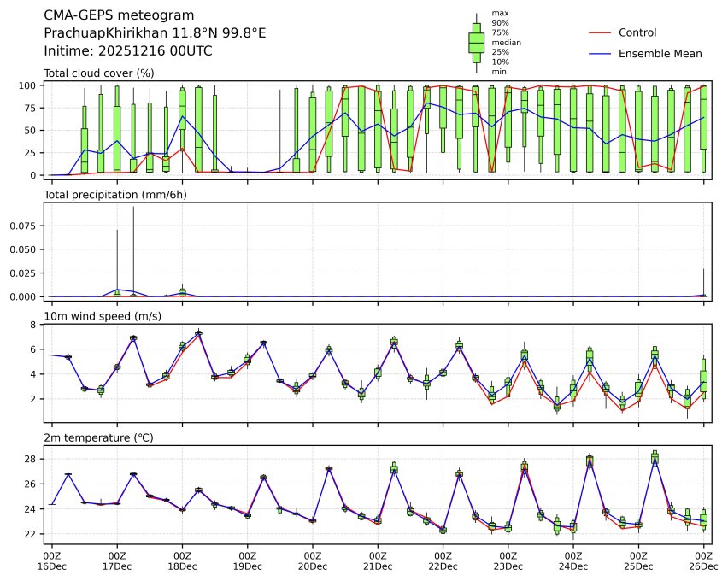The height and width of the screenshot is (581, 728).
Task: Select the 'Total precipitation (mm/6h)' panel title
Action: pyautogui.click(x=115, y=195)
